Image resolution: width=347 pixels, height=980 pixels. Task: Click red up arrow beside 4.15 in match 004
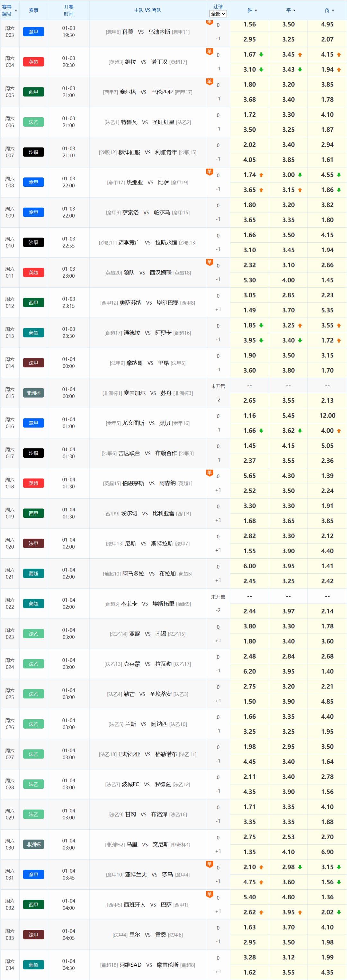(339, 54)
